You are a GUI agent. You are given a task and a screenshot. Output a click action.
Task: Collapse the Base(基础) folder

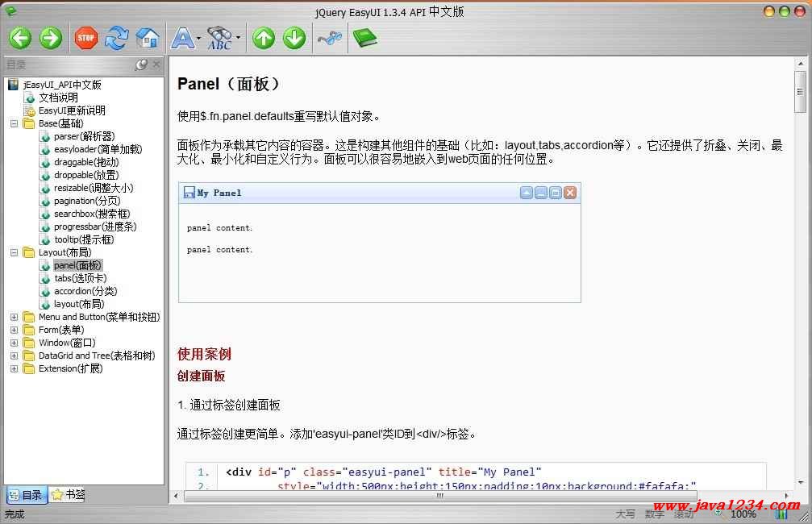(14, 123)
